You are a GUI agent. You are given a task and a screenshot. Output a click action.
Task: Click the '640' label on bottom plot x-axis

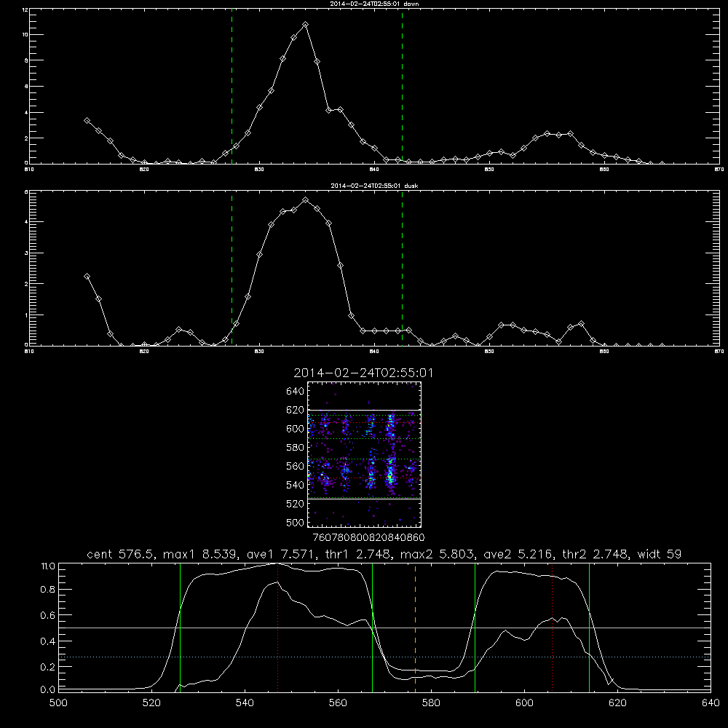[711, 703]
